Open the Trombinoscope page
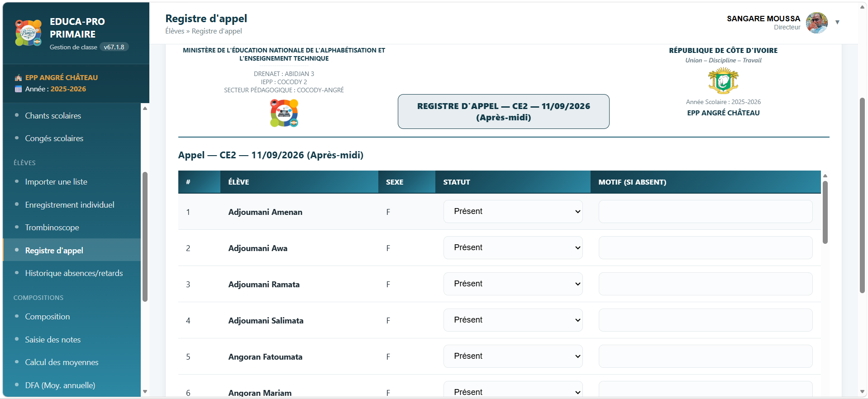 tap(52, 228)
